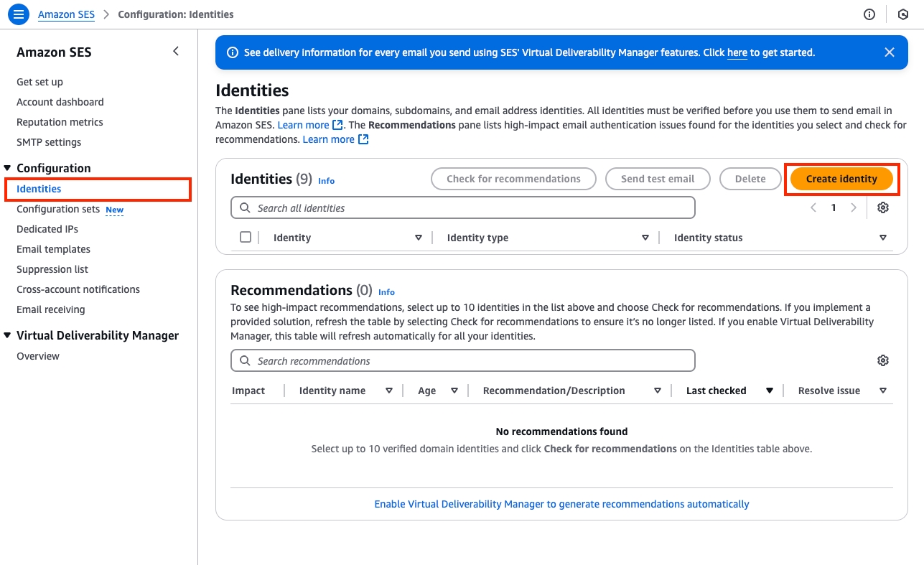
Task: Open the hamburger navigation menu icon
Action: coord(19,14)
